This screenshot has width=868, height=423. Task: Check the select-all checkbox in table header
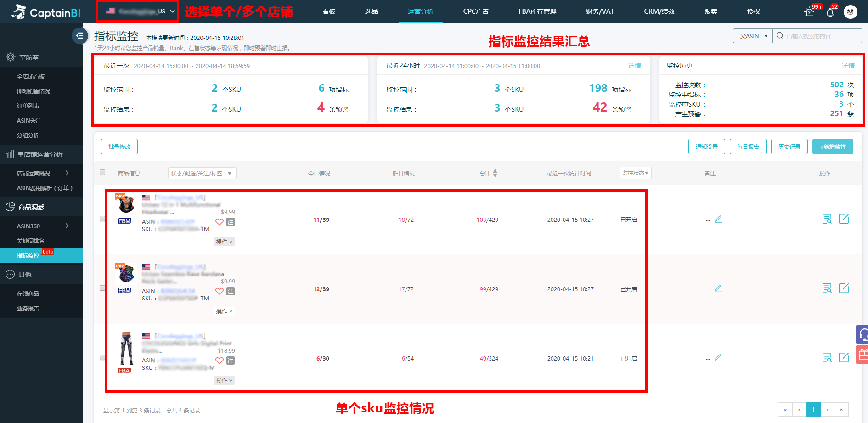(102, 173)
